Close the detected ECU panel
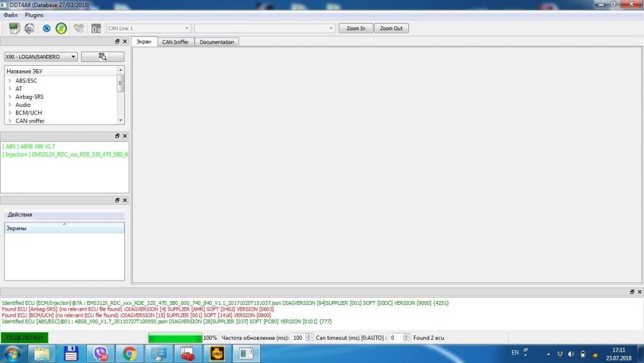The height and width of the screenshot is (363, 644). (125, 135)
